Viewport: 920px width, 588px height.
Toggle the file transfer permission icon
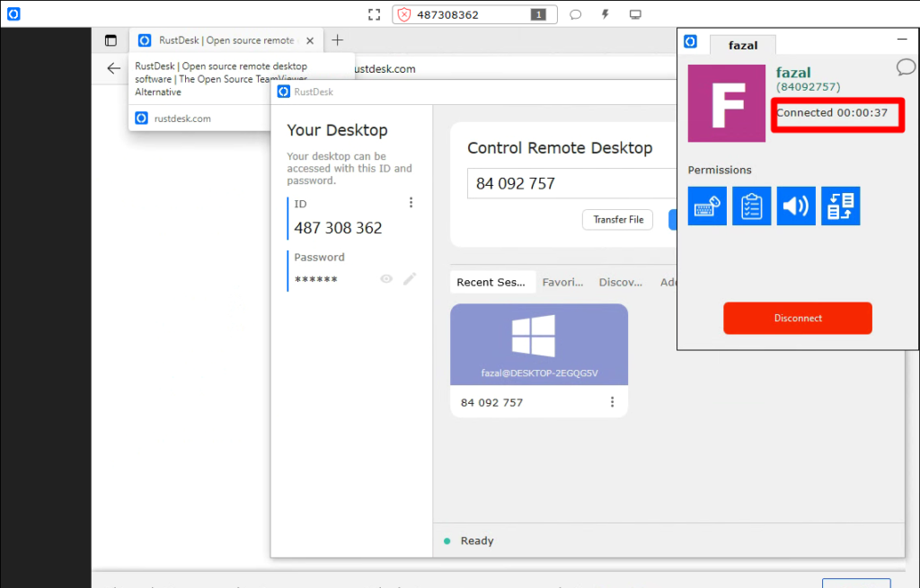[841, 206]
